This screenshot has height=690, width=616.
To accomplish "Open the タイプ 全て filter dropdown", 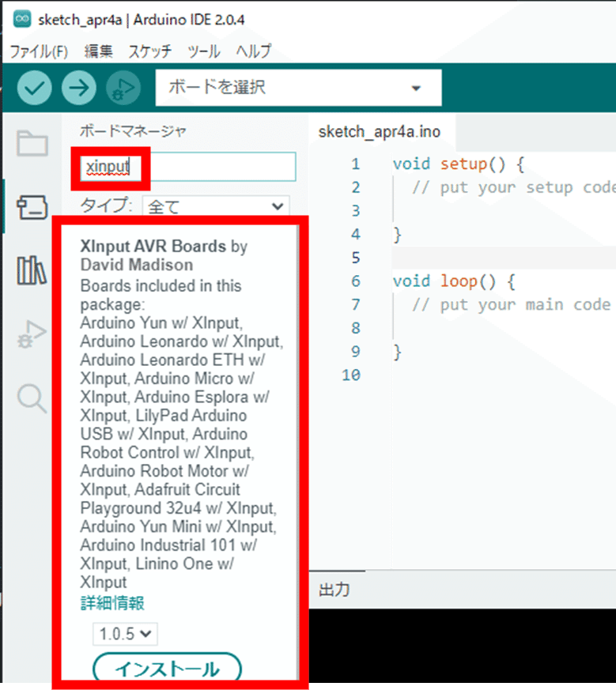I will click(216, 206).
